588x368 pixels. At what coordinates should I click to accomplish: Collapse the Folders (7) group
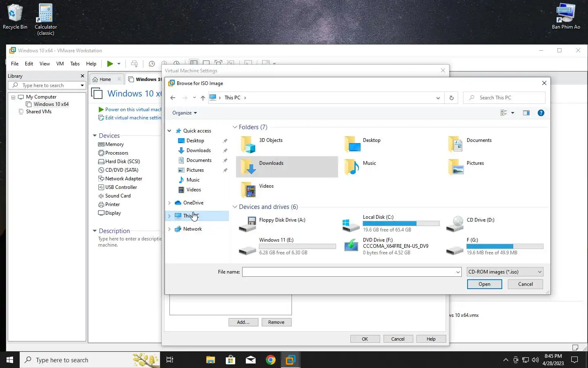tap(235, 127)
